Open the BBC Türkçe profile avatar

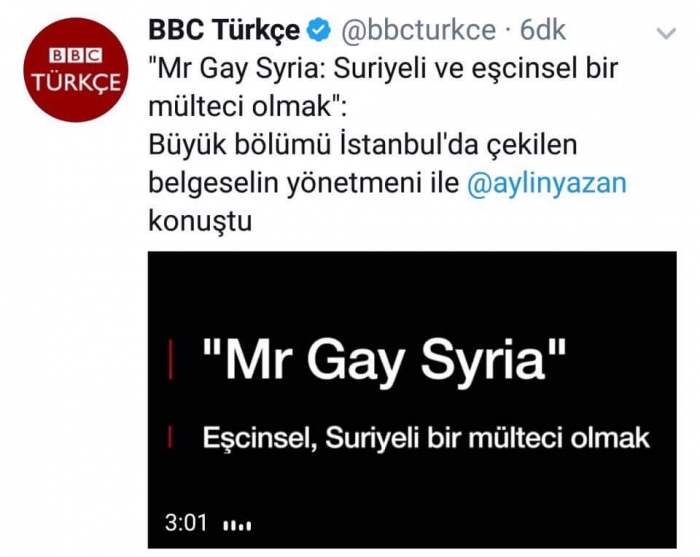tap(76, 70)
